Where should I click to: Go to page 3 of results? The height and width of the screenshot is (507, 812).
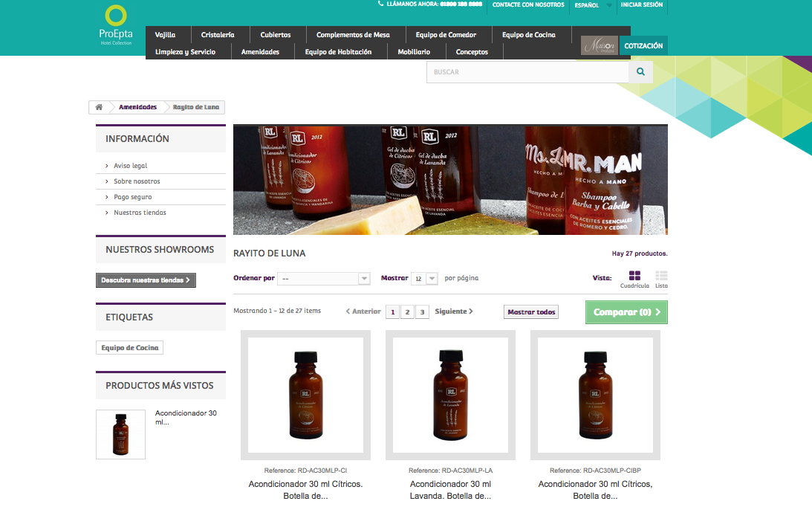pos(422,312)
